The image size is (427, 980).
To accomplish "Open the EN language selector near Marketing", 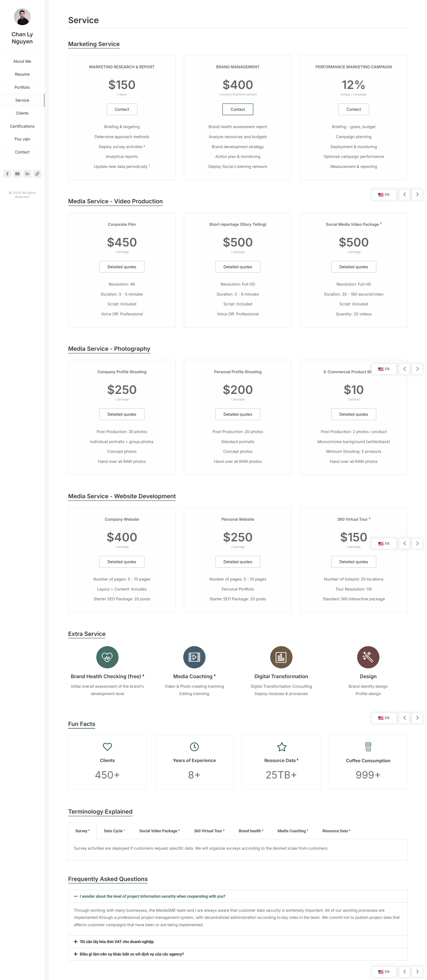I will [x=383, y=194].
